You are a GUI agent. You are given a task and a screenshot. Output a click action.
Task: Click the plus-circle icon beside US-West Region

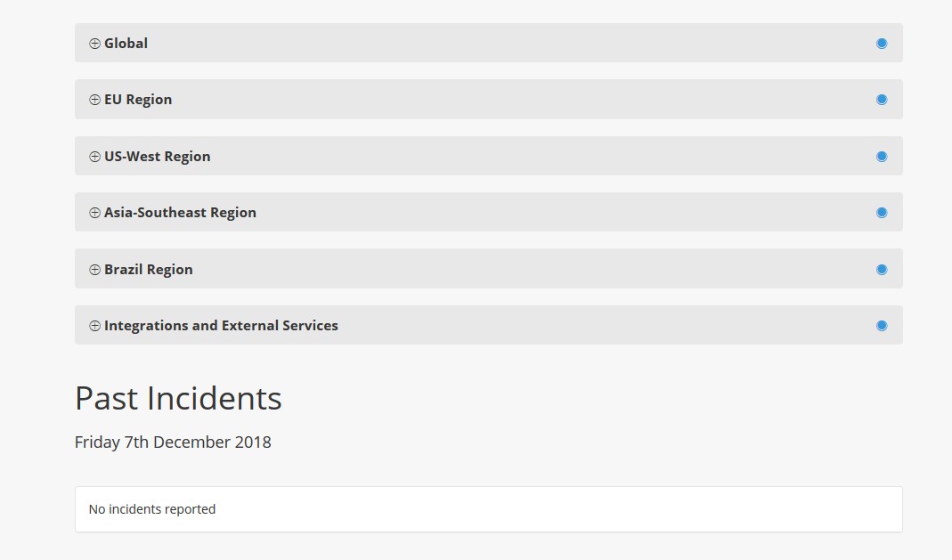tap(94, 157)
